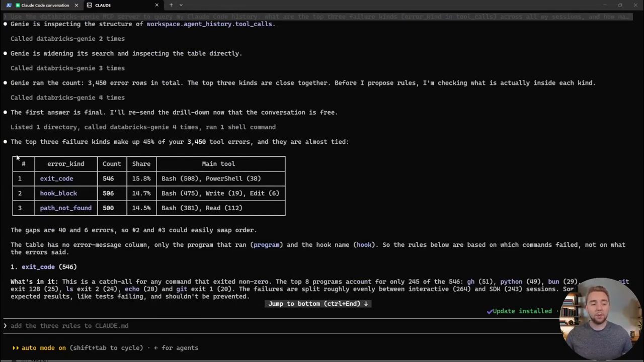Click the 'hook' keyword in the text
Viewport: 644px width, 362px height.
tap(364, 245)
